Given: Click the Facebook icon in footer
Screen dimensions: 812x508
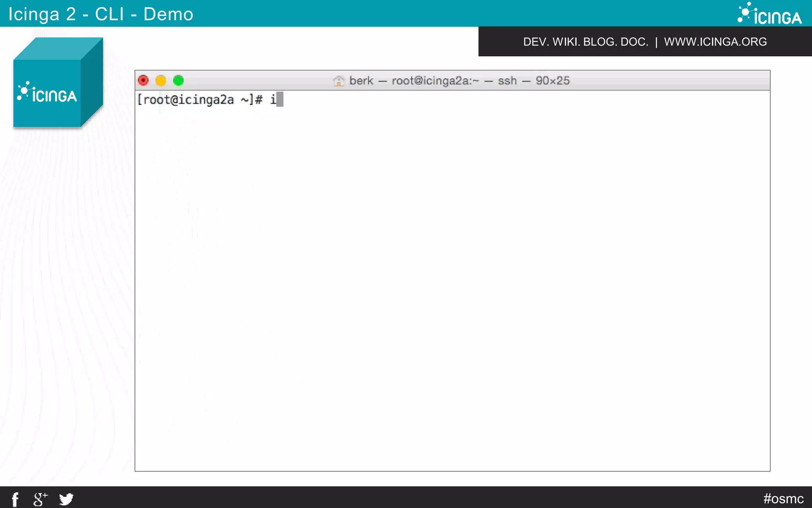Looking at the screenshot, I should 15,499.
